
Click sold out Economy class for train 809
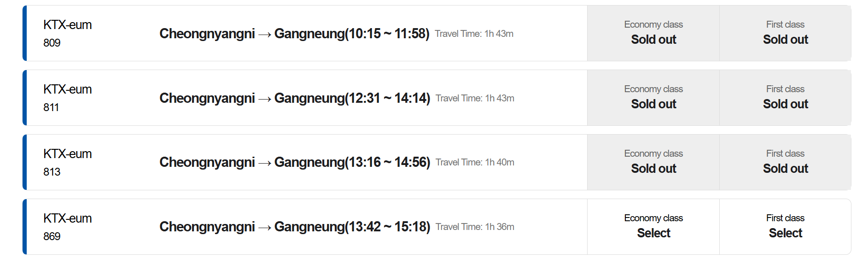653,33
